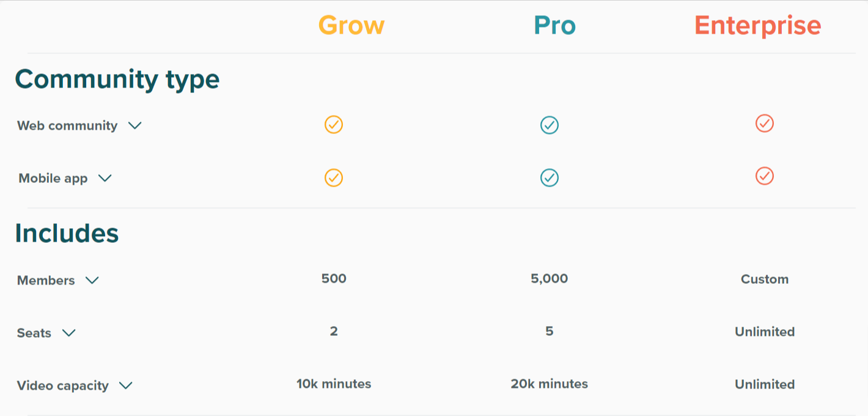Click the Grow plan checkmark for Mobile app

pos(334,177)
